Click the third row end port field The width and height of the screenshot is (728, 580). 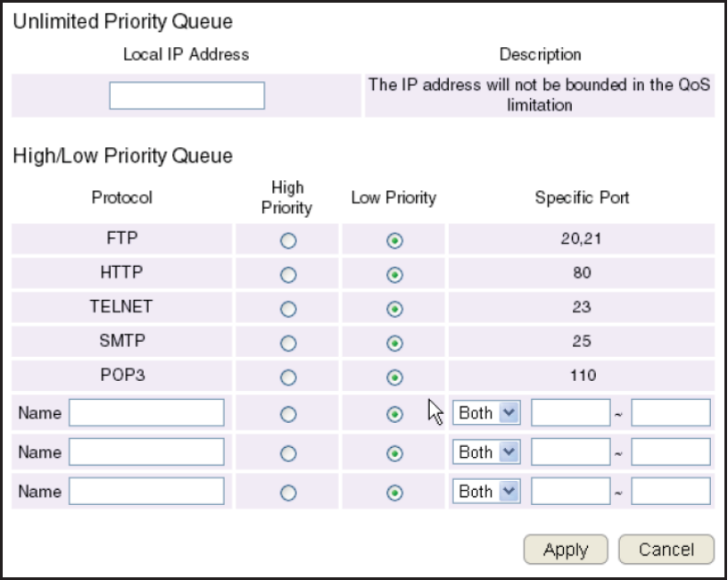[x=671, y=492]
